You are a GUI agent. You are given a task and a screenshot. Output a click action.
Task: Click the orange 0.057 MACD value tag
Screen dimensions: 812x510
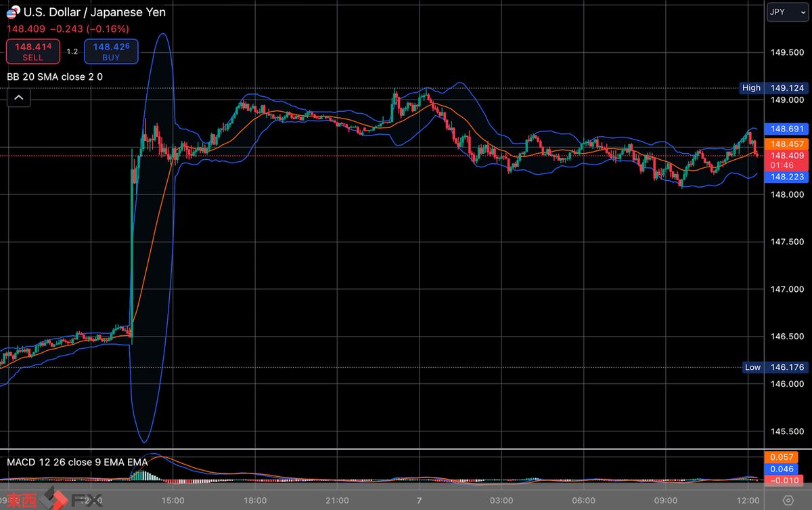click(x=783, y=457)
